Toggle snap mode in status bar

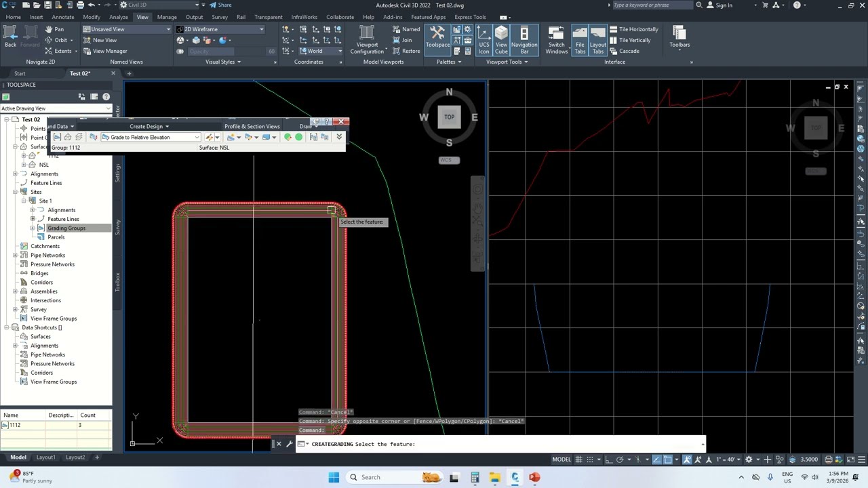pyautogui.click(x=591, y=460)
